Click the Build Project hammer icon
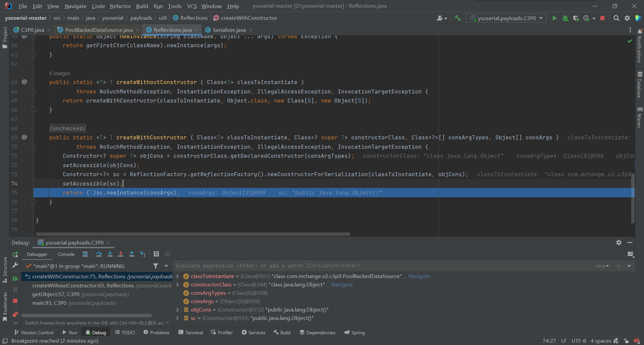644x345 pixels. [x=458, y=18]
